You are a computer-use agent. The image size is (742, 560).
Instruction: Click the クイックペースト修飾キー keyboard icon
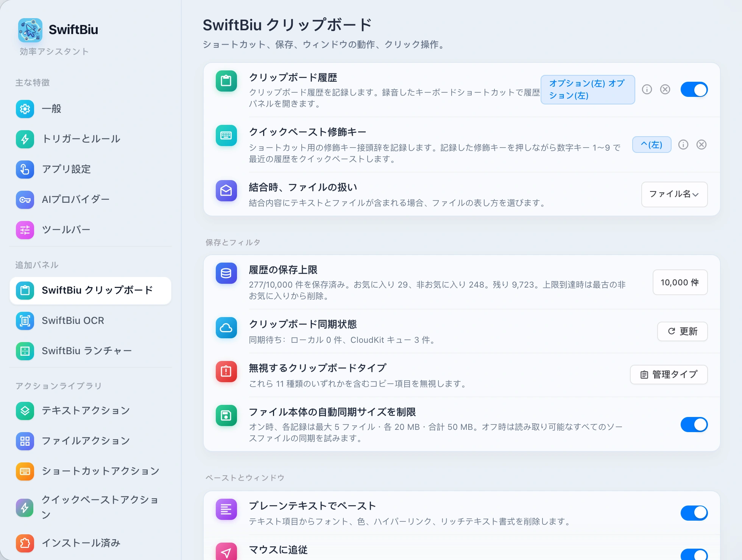point(226,135)
